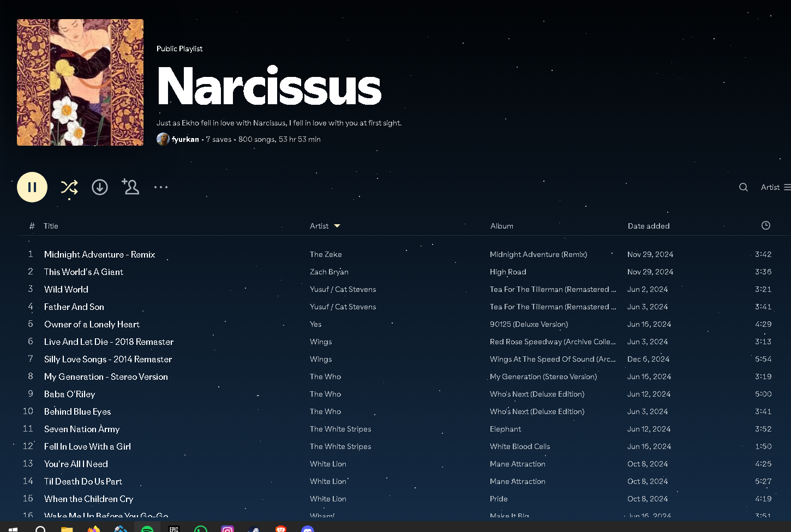Viewport: 791px width, 532px height.
Task: Open album 90125 (Deluxe Version)
Action: tap(529, 324)
